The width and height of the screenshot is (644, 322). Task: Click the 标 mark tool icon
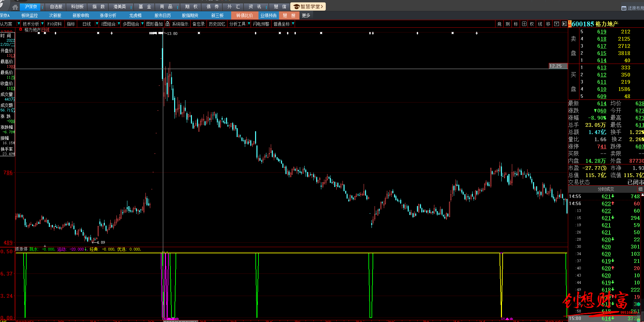516,24
